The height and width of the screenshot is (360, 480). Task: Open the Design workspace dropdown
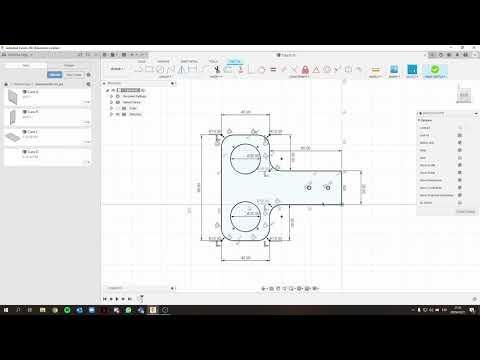click(x=117, y=69)
